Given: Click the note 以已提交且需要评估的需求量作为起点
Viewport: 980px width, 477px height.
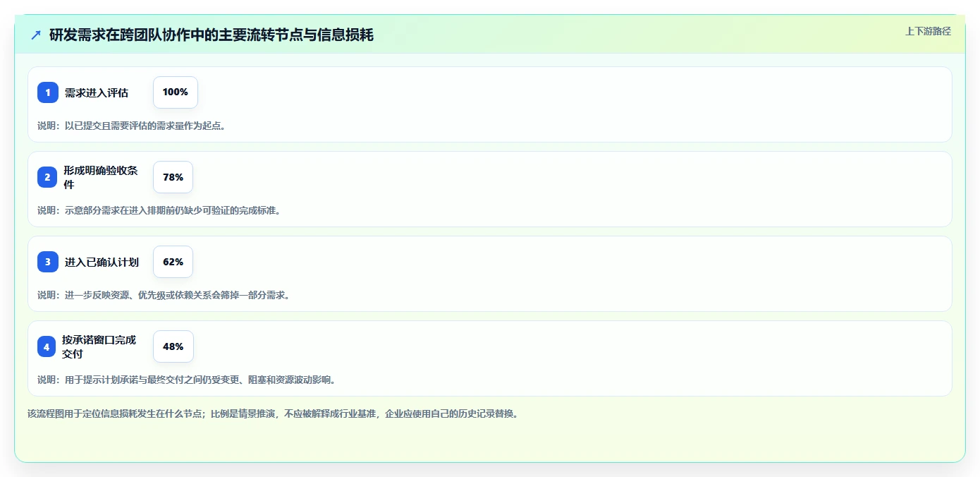Looking at the screenshot, I should click(131, 126).
